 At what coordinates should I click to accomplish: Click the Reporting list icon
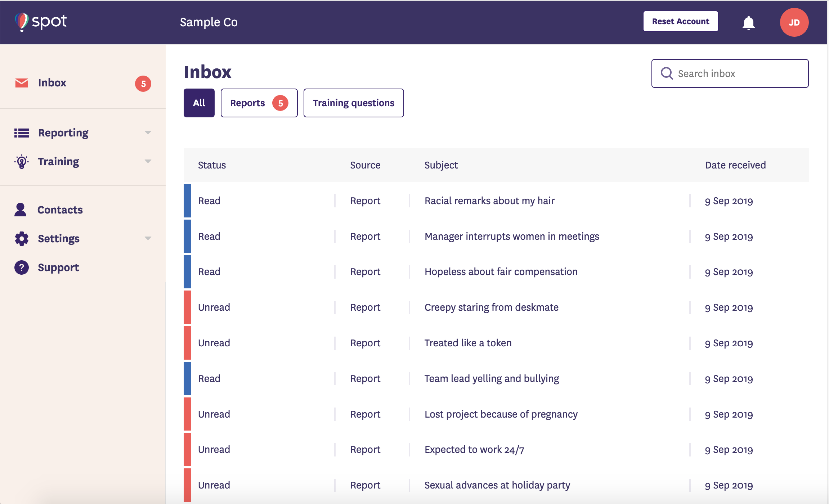[x=22, y=133]
